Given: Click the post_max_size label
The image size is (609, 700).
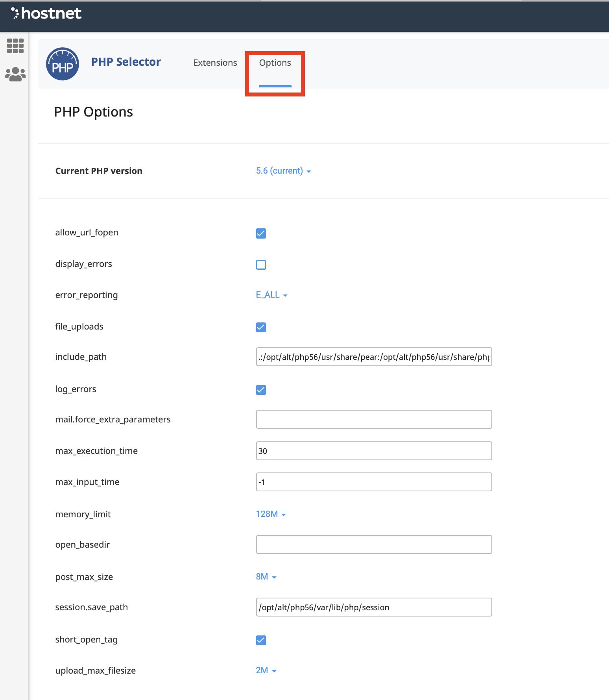Looking at the screenshot, I should [x=84, y=577].
